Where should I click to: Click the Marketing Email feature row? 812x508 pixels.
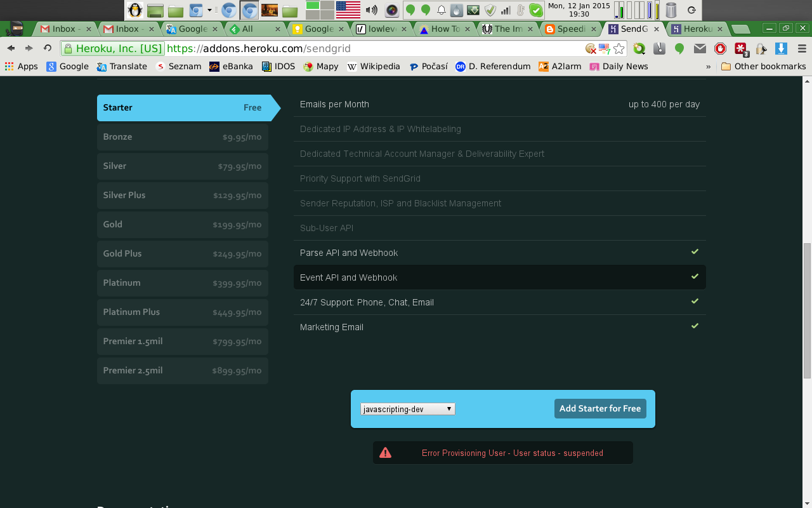500,327
